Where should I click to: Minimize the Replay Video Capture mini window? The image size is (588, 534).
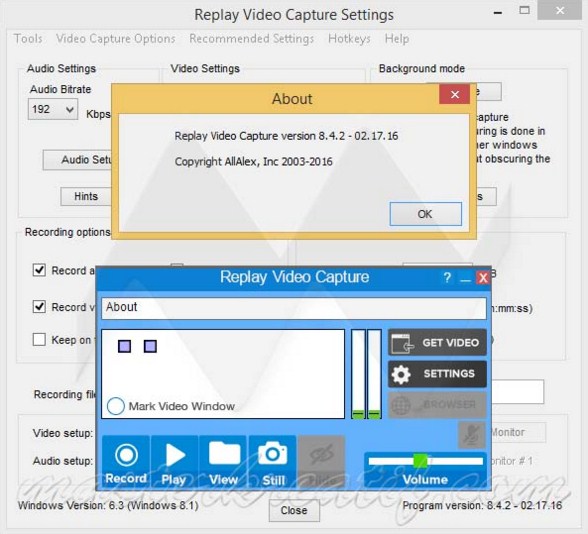click(x=465, y=279)
